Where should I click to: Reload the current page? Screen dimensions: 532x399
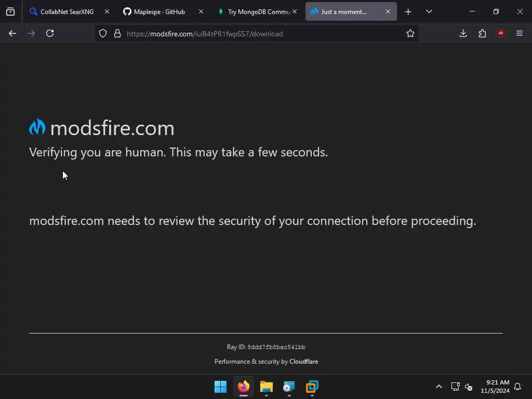(x=50, y=33)
